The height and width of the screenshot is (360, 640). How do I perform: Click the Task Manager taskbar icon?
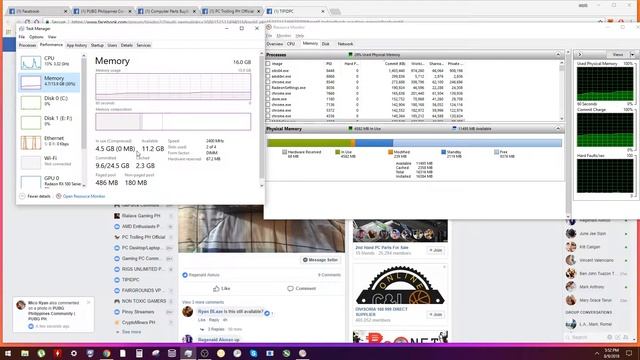coord(188,353)
